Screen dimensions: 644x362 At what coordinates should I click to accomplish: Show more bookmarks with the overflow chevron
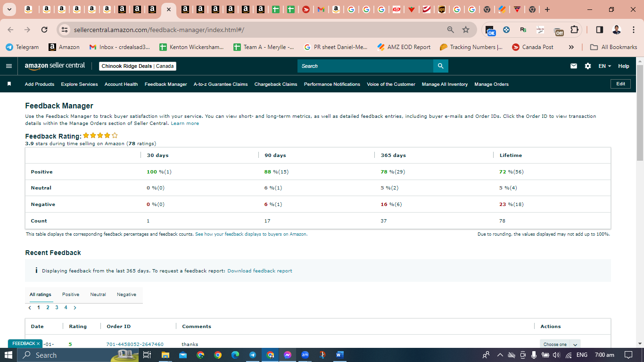pos(571,47)
